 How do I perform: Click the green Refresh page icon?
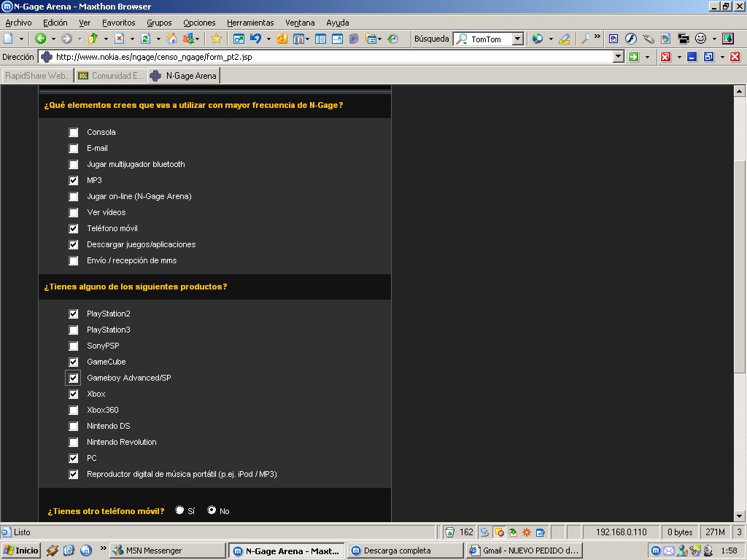tap(145, 39)
